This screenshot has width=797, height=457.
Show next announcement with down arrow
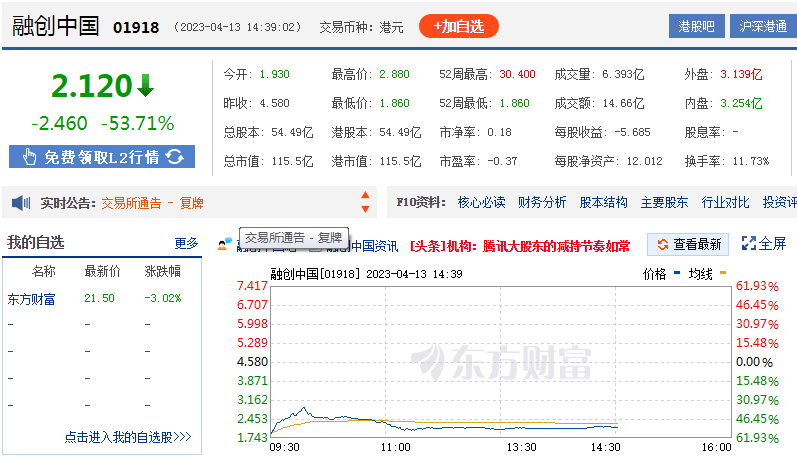click(x=365, y=209)
